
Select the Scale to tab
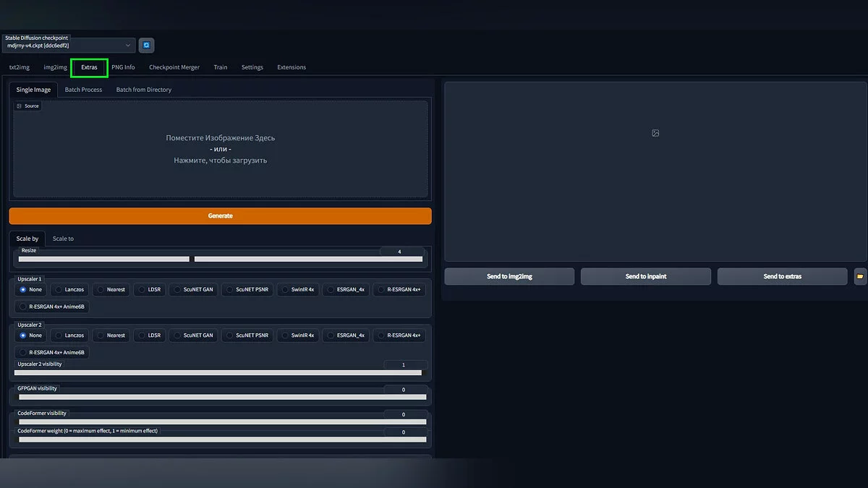(63, 239)
